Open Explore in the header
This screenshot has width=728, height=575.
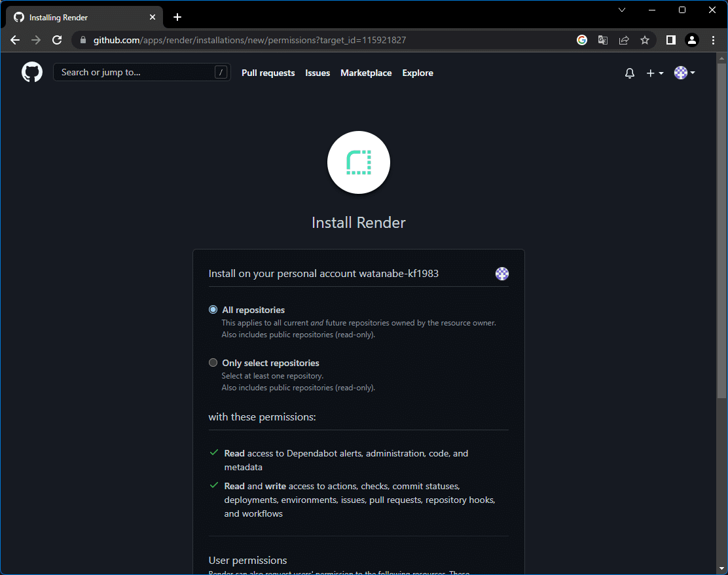coord(418,73)
